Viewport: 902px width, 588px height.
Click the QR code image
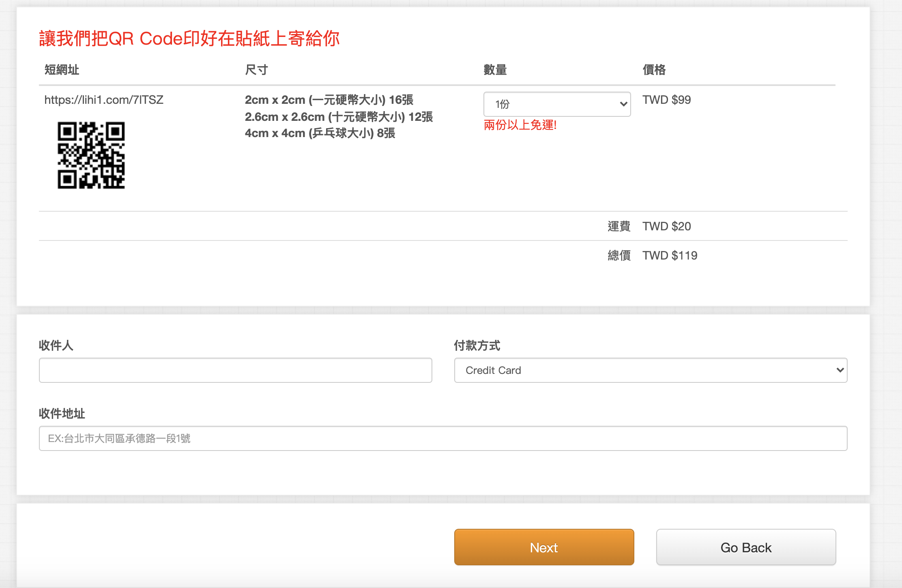(x=91, y=155)
